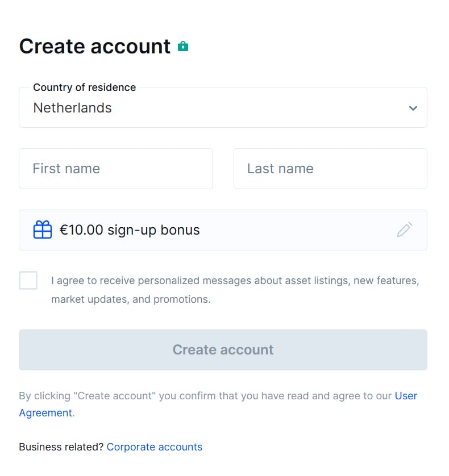
Task: Open the User Agreement link
Action: click(45, 413)
